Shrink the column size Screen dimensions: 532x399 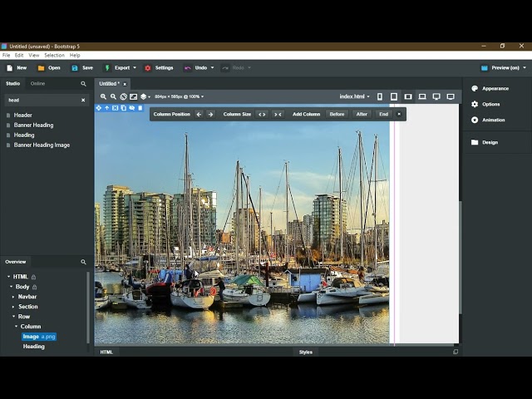click(278, 115)
